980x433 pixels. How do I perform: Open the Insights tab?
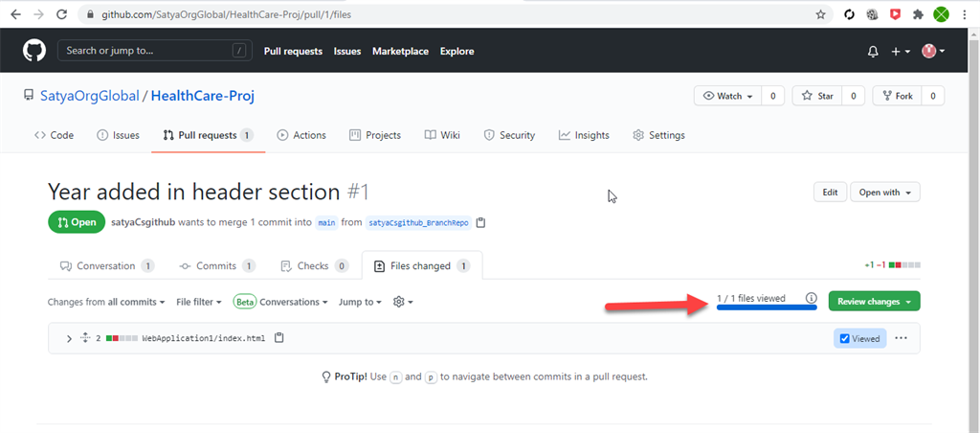pos(584,134)
